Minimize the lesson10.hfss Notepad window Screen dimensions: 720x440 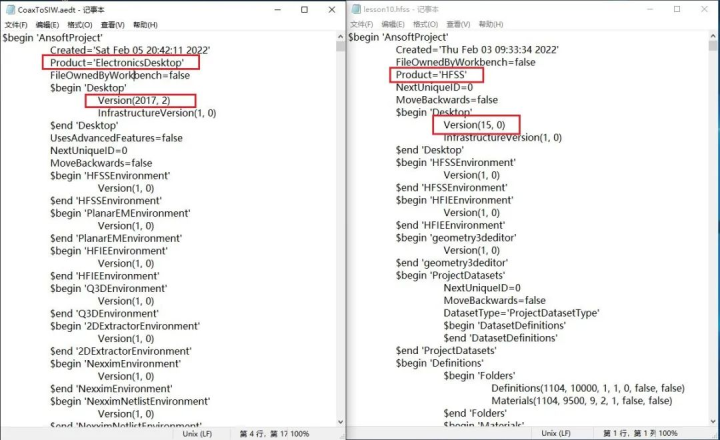click(650, 9)
